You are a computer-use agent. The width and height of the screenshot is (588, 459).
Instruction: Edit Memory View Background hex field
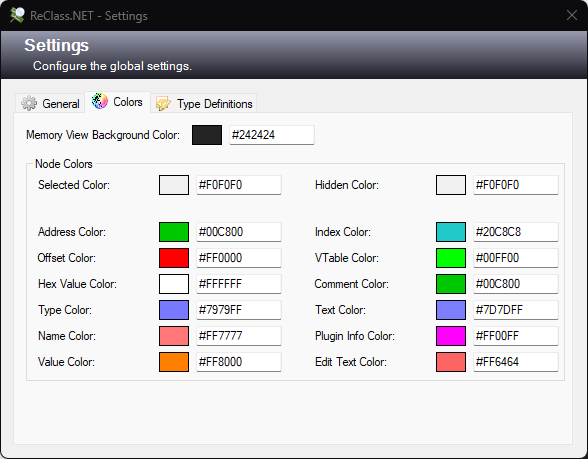tap(272, 135)
